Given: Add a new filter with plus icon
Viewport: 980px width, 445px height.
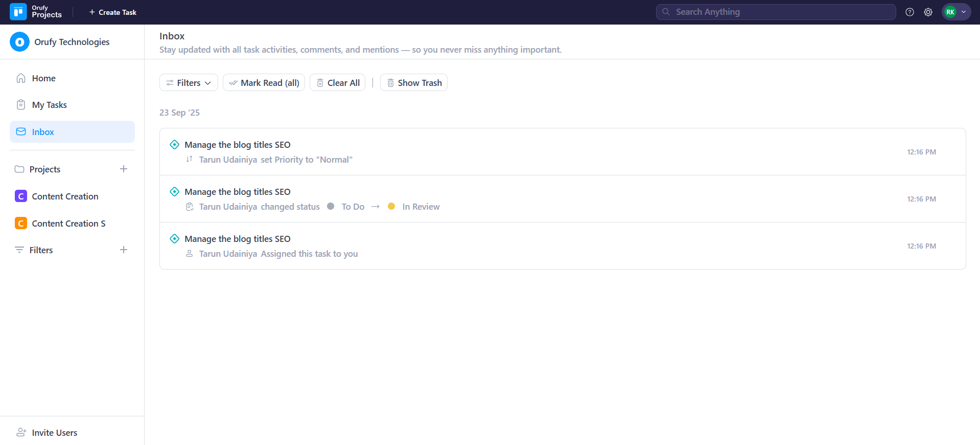Looking at the screenshot, I should pos(124,250).
